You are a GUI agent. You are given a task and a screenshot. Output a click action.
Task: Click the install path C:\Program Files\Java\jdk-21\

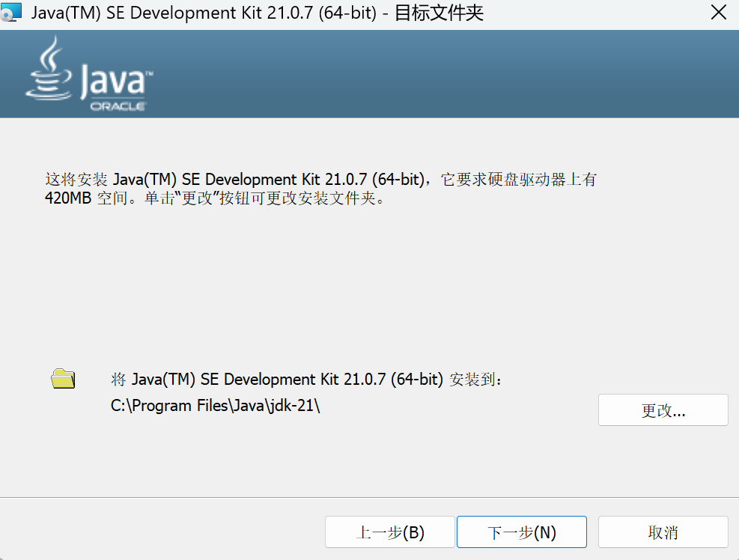point(215,405)
